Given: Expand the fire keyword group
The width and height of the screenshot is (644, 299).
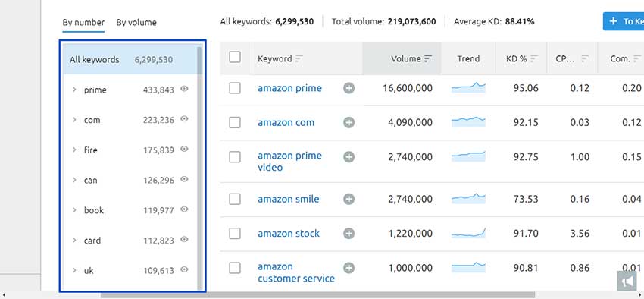Looking at the screenshot, I should pyautogui.click(x=74, y=149).
